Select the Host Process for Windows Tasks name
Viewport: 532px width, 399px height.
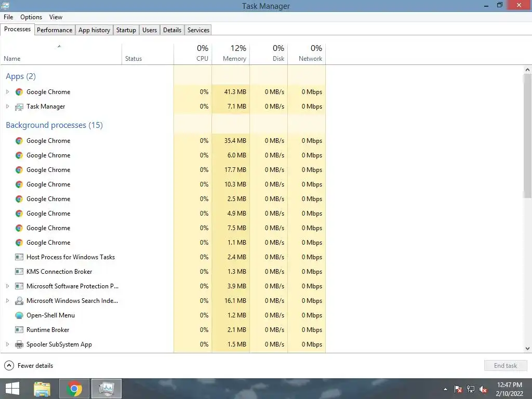pyautogui.click(x=71, y=257)
